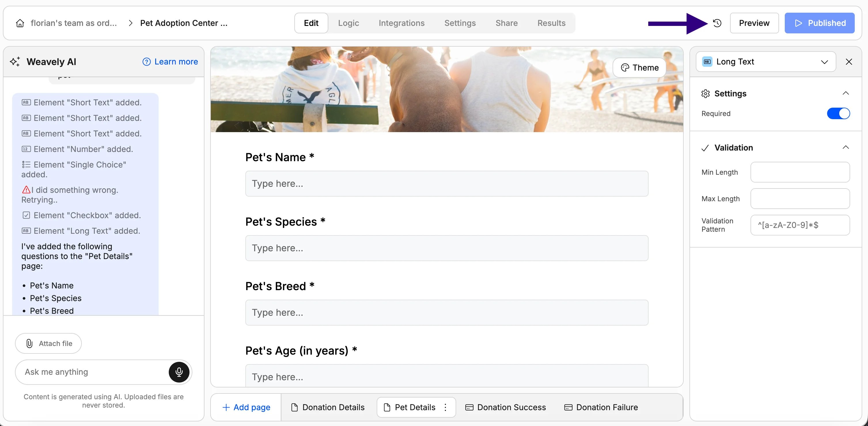Select the Donation Details page tab
Screen dimensions: 868x426
pos(327,407)
